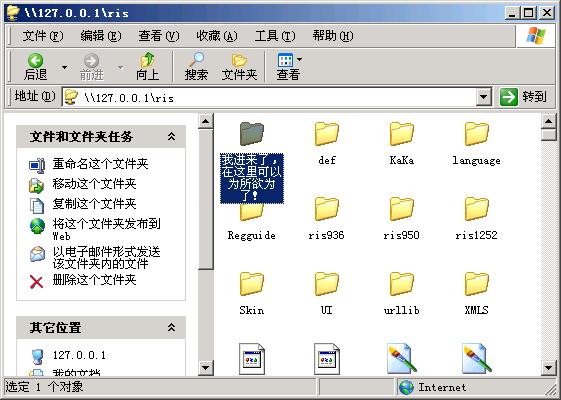Click the file list scrollbar up arrow
Image resolution: width=561 pixels, height=400 pixels.
click(x=549, y=122)
